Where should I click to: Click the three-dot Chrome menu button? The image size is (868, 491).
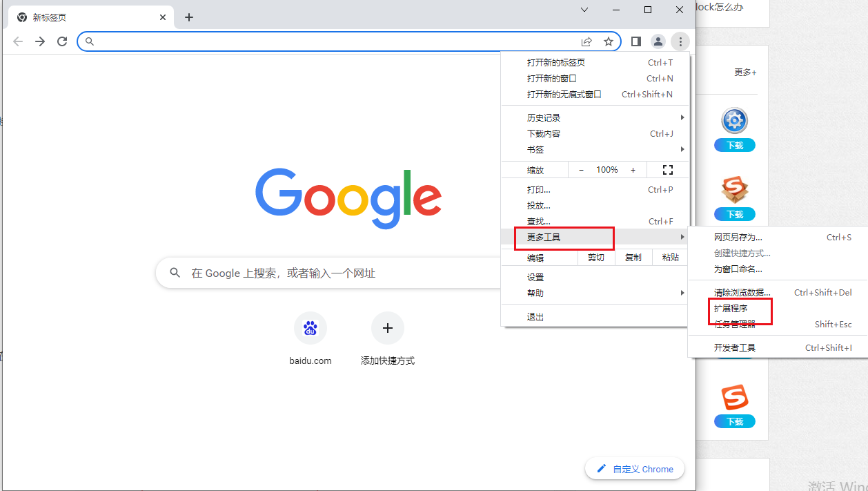680,41
